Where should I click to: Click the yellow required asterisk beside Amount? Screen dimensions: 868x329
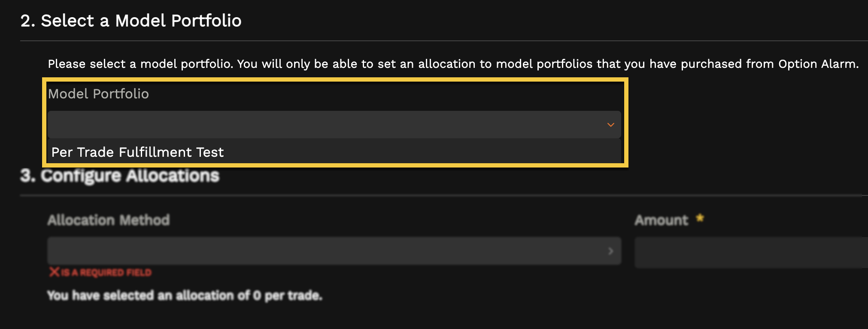pos(699,217)
